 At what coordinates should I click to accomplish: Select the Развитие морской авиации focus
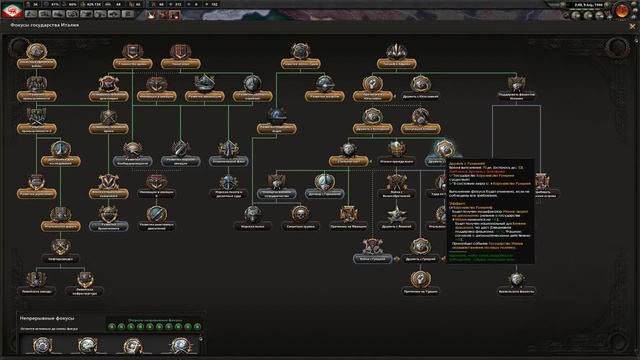(x=180, y=154)
